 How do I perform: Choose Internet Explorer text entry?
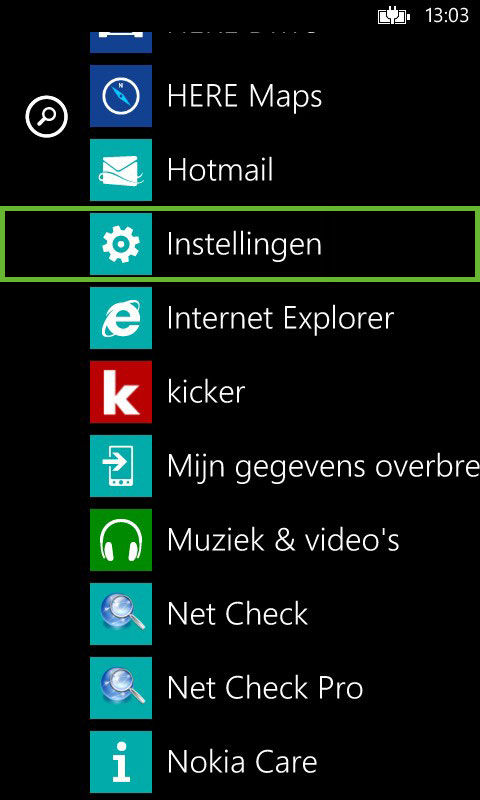click(281, 318)
